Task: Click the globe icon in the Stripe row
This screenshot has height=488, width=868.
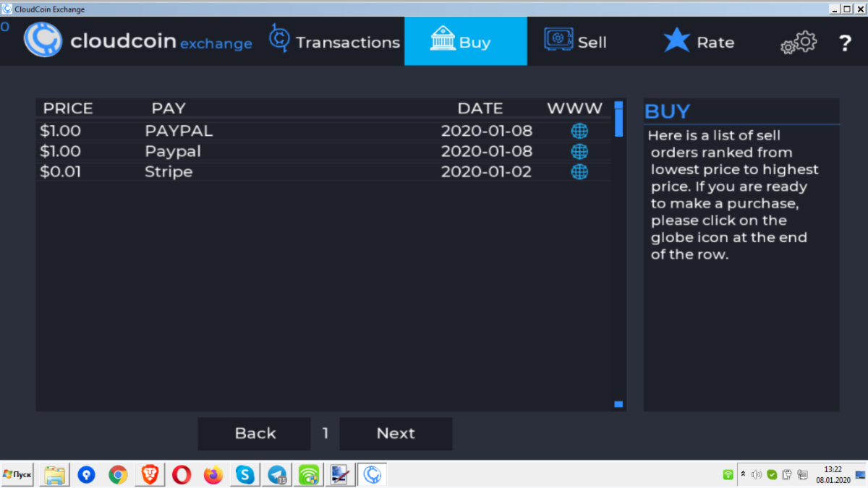Action: click(579, 171)
